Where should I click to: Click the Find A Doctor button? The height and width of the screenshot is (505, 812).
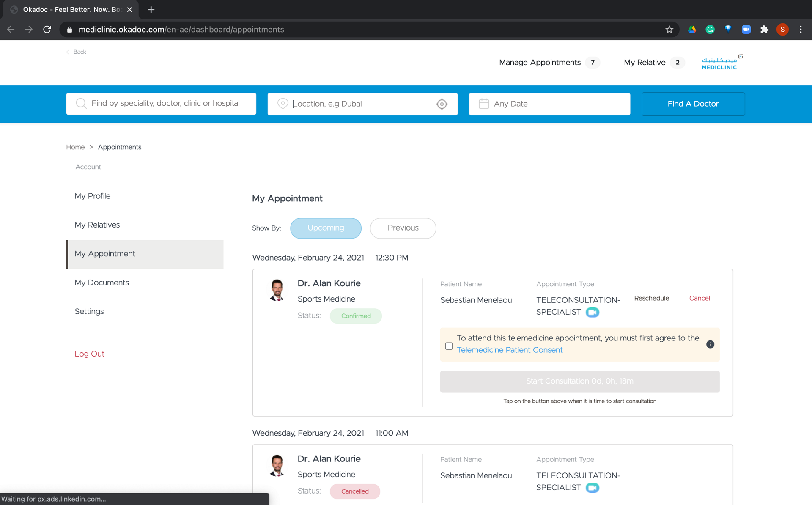(693, 104)
